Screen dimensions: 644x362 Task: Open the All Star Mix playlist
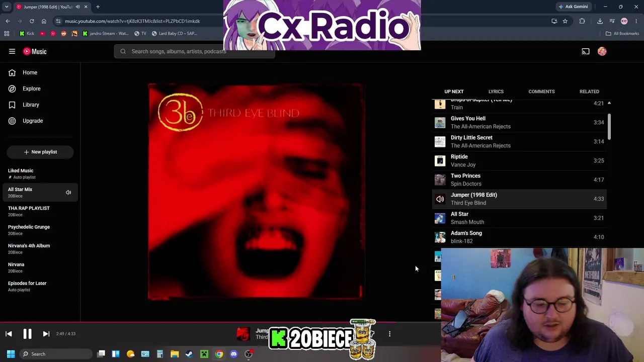tap(34, 193)
